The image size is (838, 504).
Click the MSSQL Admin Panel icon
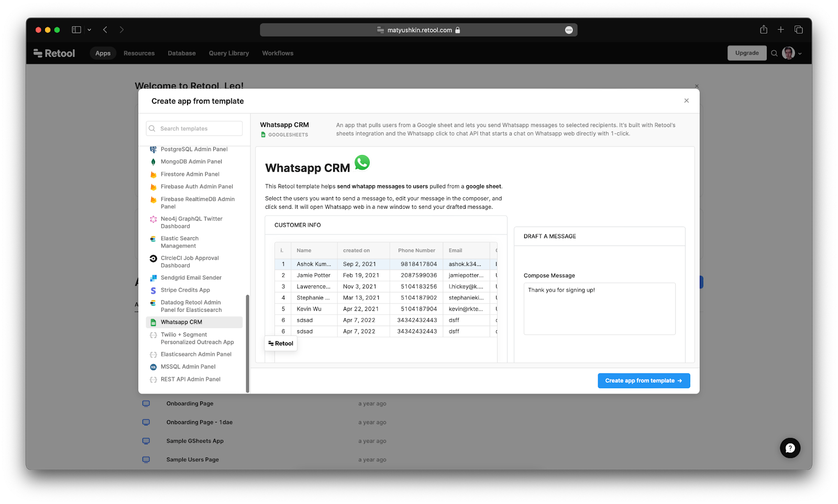[153, 367]
